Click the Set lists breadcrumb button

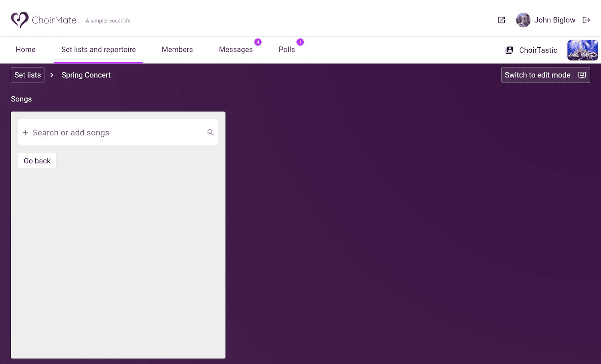pos(28,75)
